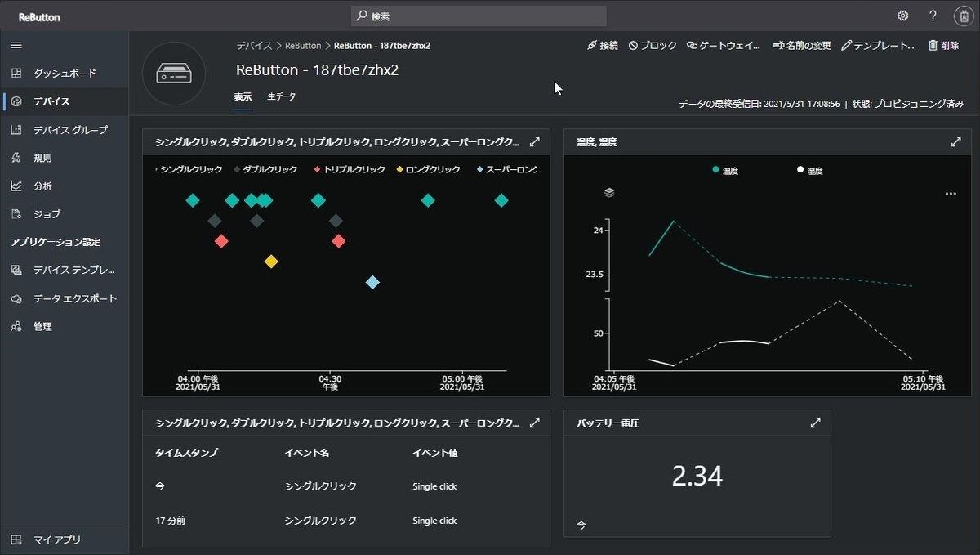Focus the 検索 search box
Image resolution: width=980 pixels, height=555 pixels.
pos(479,16)
